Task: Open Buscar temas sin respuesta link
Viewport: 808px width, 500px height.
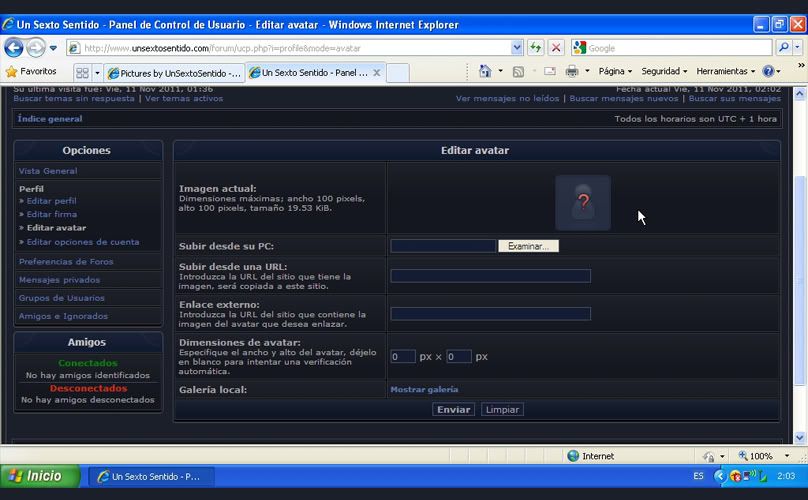Action: [x=74, y=98]
